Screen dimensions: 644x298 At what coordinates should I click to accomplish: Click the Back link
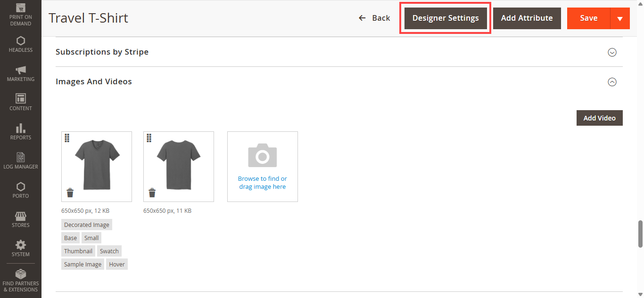[374, 18]
